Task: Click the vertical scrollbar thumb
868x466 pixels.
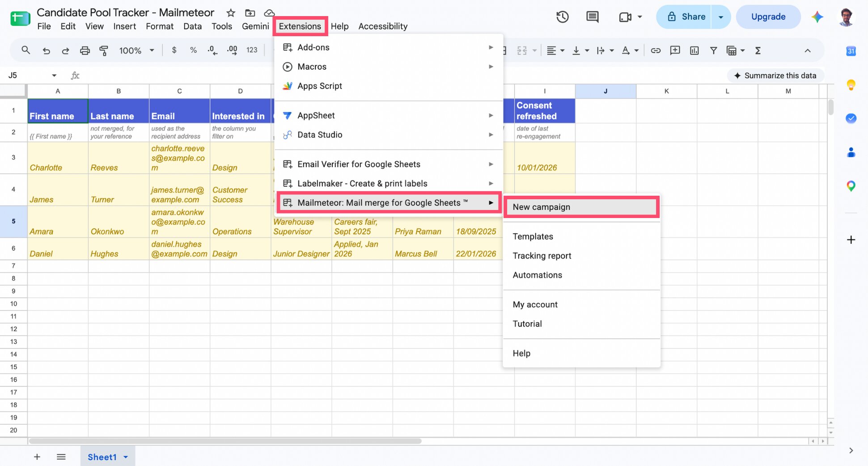Action: [x=830, y=107]
